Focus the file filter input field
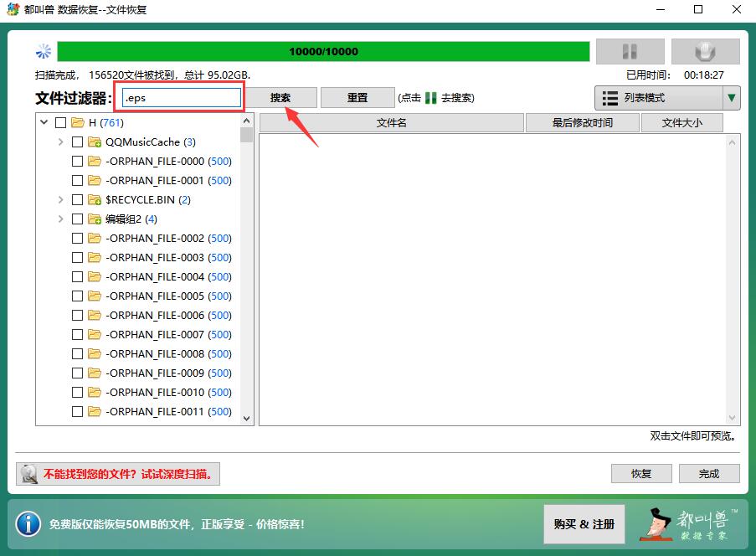Image resolution: width=756 pixels, height=556 pixels. [181, 98]
